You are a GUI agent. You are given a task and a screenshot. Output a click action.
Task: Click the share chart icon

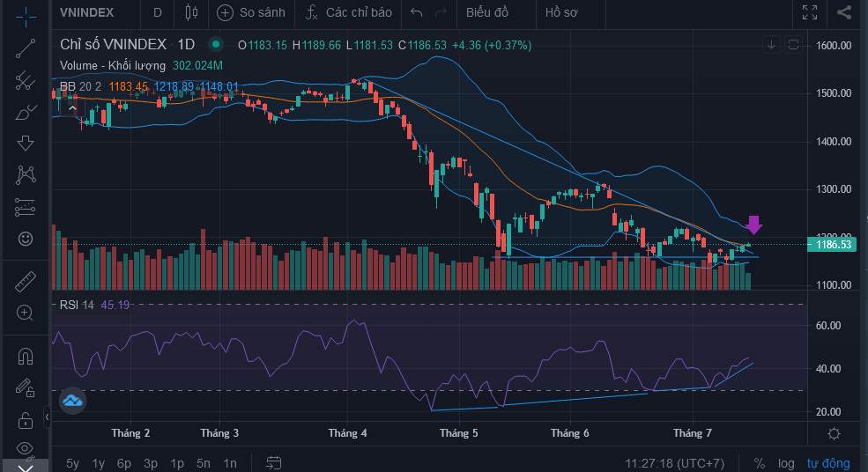(x=844, y=12)
